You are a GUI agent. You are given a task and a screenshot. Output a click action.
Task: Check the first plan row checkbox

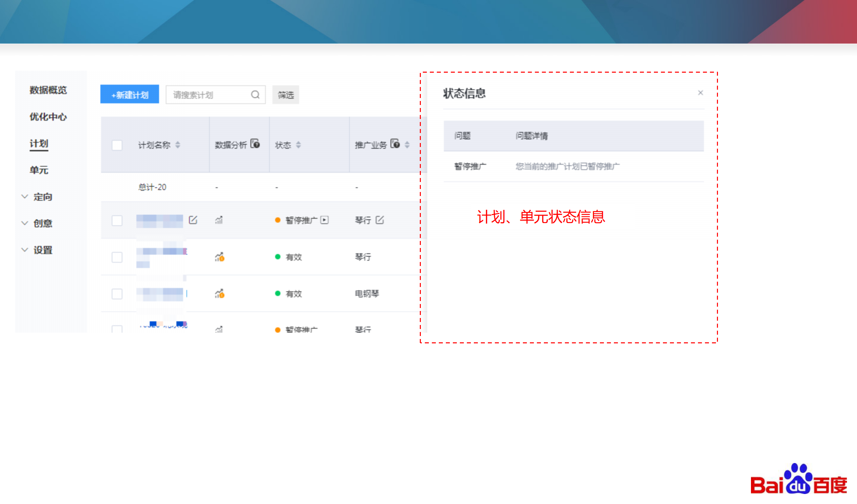tap(117, 220)
